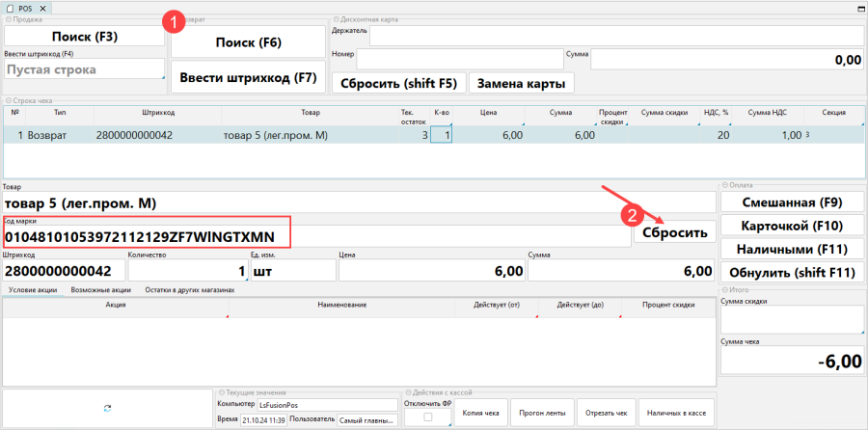Close the POS tab
The image size is (868, 430).
point(42,8)
